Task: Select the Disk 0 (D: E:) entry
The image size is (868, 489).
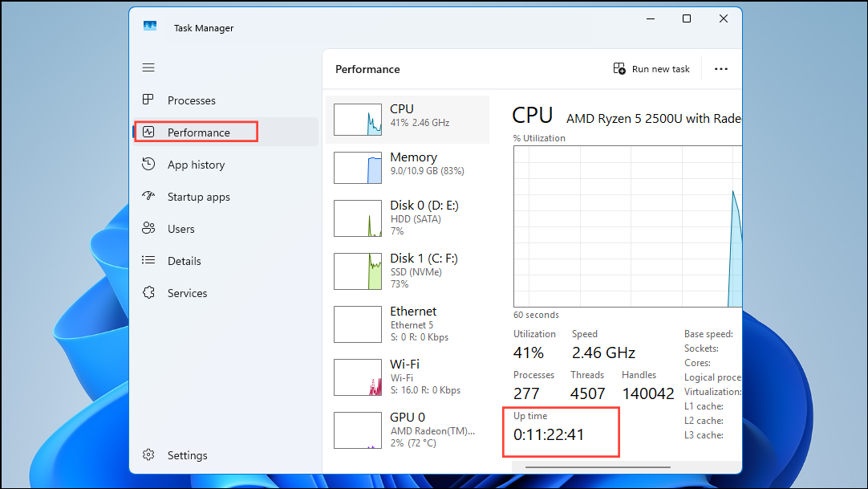Action: [x=408, y=218]
